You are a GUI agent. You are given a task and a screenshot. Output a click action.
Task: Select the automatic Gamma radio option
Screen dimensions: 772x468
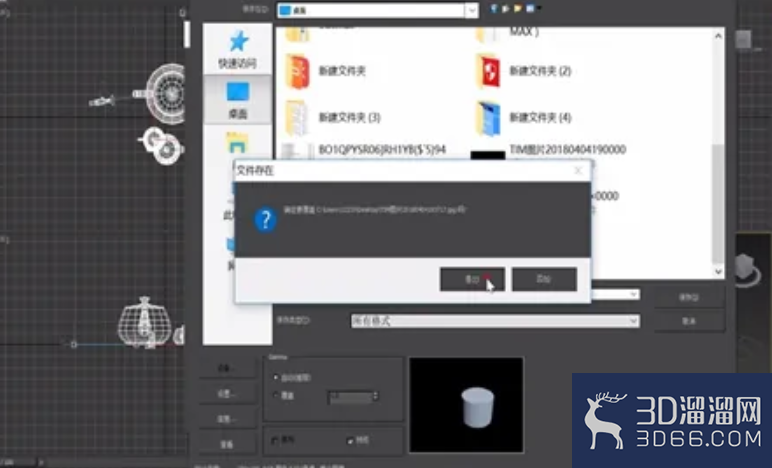click(276, 377)
